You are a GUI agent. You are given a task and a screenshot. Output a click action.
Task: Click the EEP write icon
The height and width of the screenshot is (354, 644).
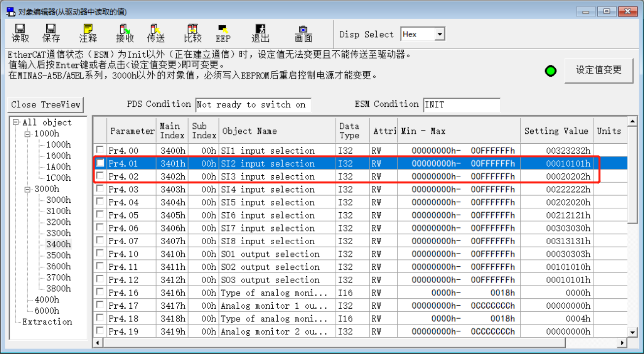tap(223, 33)
